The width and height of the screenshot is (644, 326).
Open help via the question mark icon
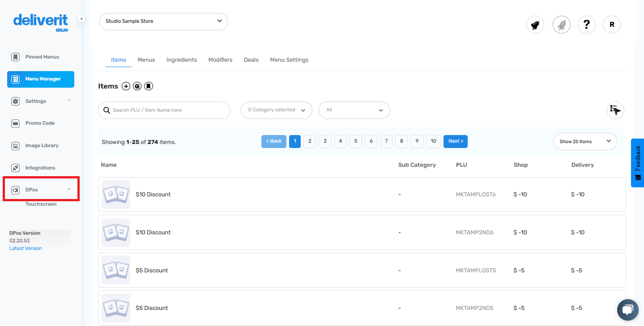click(586, 25)
